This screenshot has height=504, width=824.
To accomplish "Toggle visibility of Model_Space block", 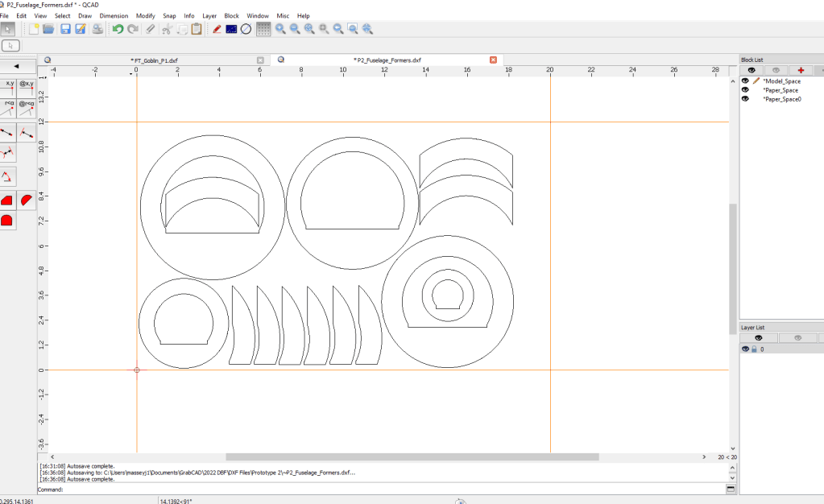I will (745, 81).
